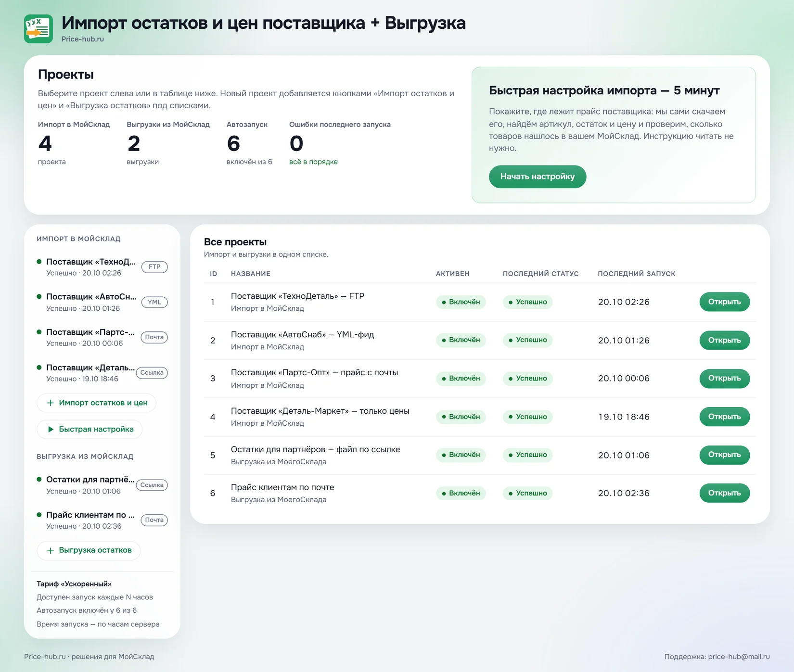This screenshot has width=794, height=672.
Task: Click the АКТИВЕН column header
Action: tap(453, 274)
